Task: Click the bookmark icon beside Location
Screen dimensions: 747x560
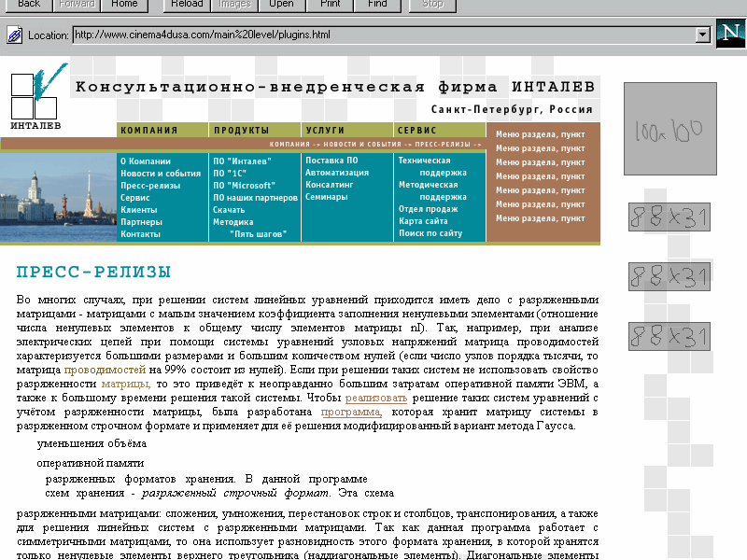Action: [x=14, y=35]
